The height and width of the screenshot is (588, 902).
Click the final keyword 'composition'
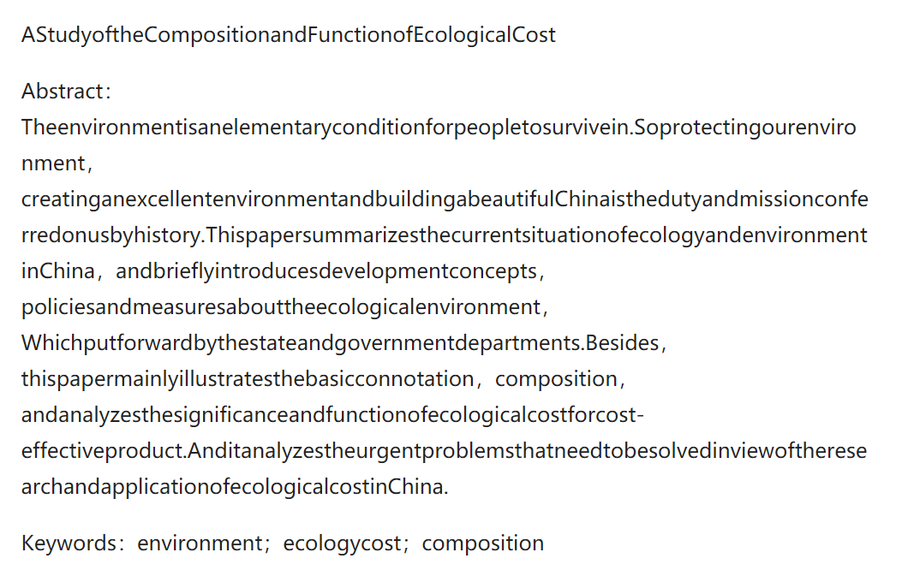point(482,543)
